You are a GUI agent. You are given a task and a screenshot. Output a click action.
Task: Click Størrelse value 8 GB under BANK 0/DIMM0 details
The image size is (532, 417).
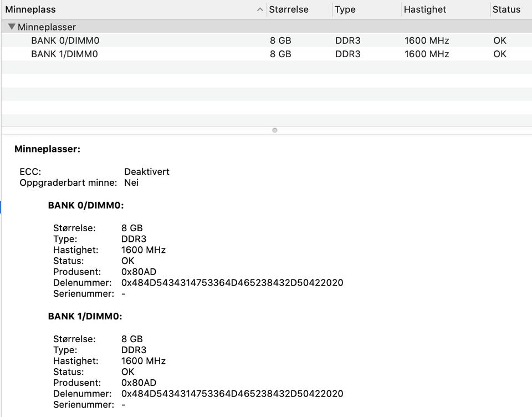(132, 228)
